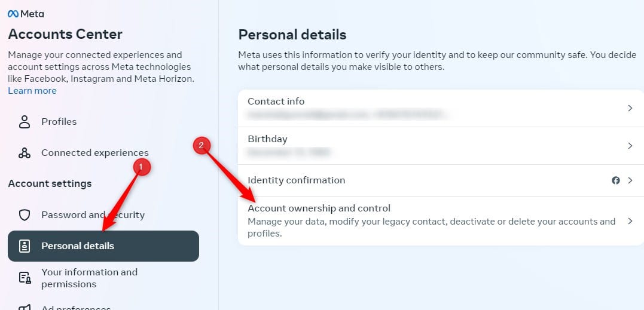The height and width of the screenshot is (310, 644).
Task: Click the Password and security shield icon
Action: click(25, 215)
